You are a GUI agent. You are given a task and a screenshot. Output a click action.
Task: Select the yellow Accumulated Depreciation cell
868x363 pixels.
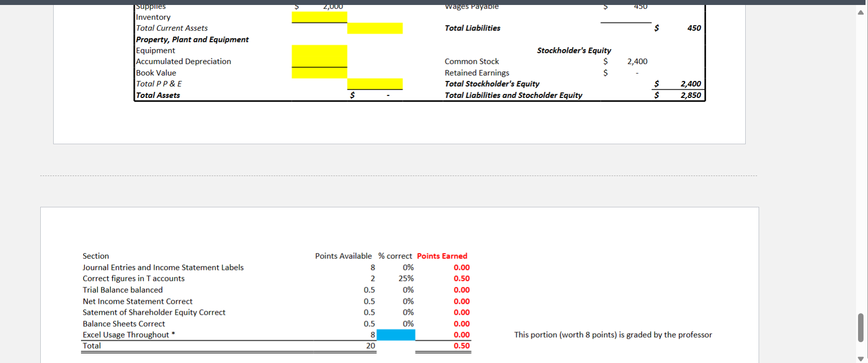[319, 61]
